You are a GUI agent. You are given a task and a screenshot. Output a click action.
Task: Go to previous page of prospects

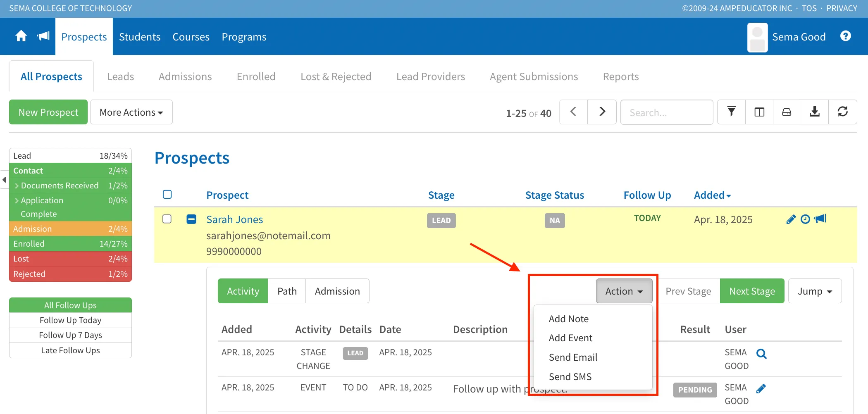[x=573, y=112]
